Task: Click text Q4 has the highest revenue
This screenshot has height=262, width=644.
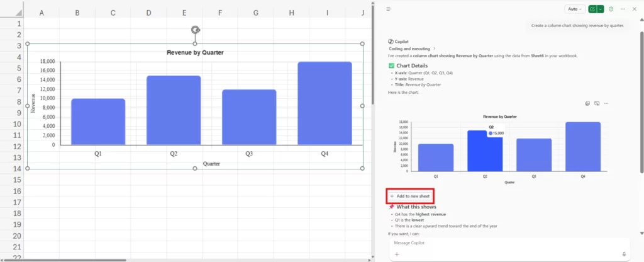Action: coord(420,214)
